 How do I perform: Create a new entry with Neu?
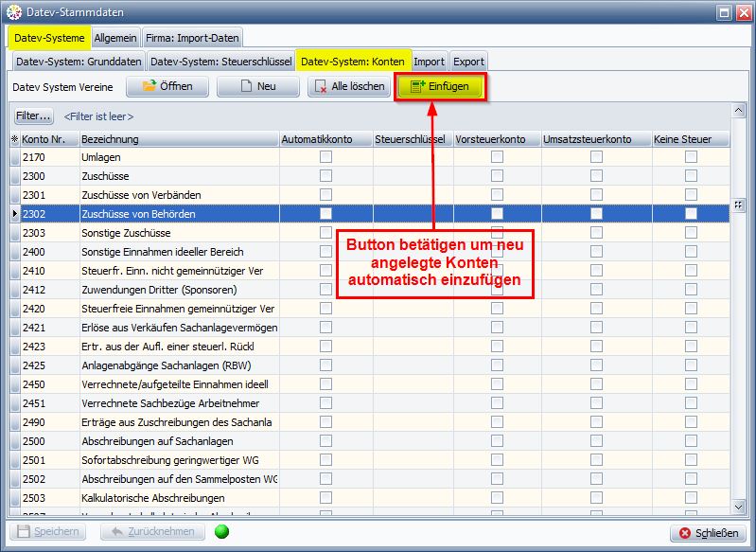pyautogui.click(x=258, y=86)
